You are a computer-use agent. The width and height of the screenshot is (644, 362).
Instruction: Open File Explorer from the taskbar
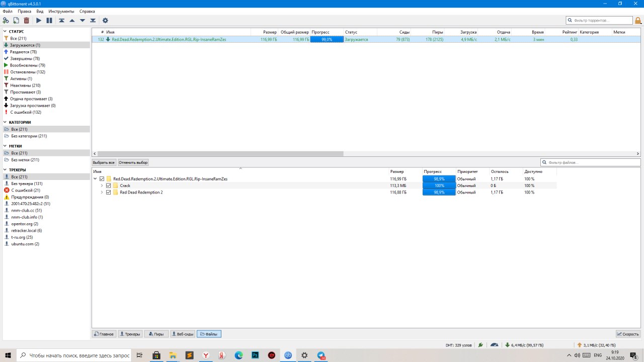tap(173, 355)
